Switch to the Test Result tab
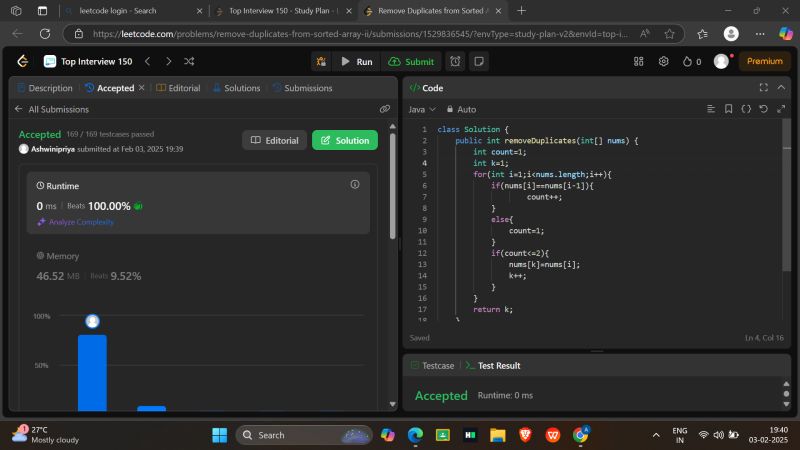 pos(493,366)
